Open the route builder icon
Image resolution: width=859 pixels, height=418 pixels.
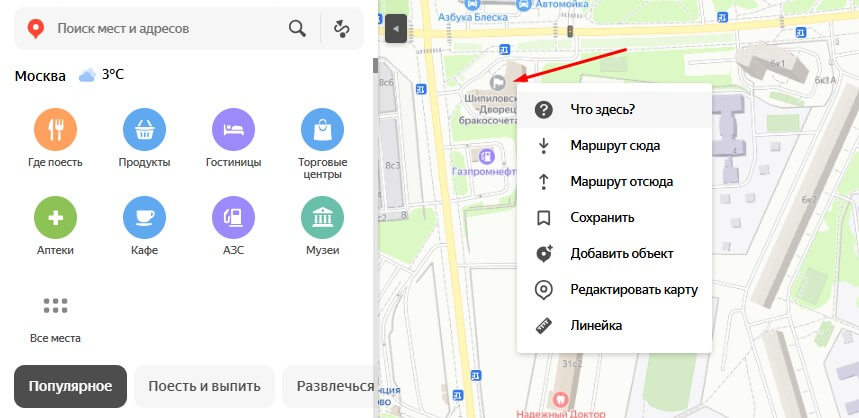[342, 28]
